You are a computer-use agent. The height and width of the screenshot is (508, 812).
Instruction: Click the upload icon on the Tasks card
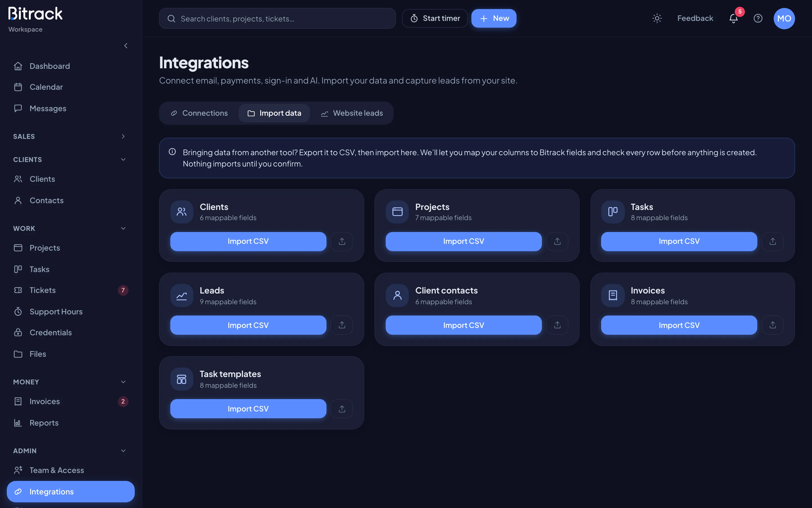click(x=773, y=241)
